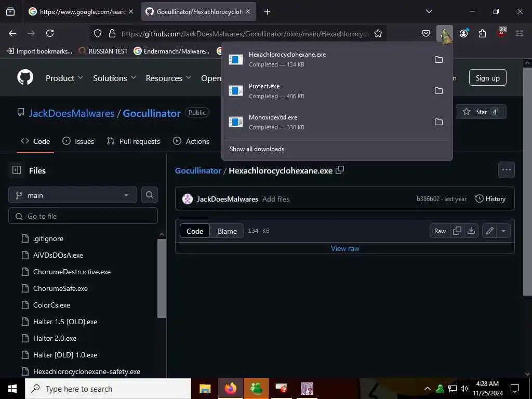Edit the file with the pencil icon
Screen dimensions: 532x399
pos(489,231)
